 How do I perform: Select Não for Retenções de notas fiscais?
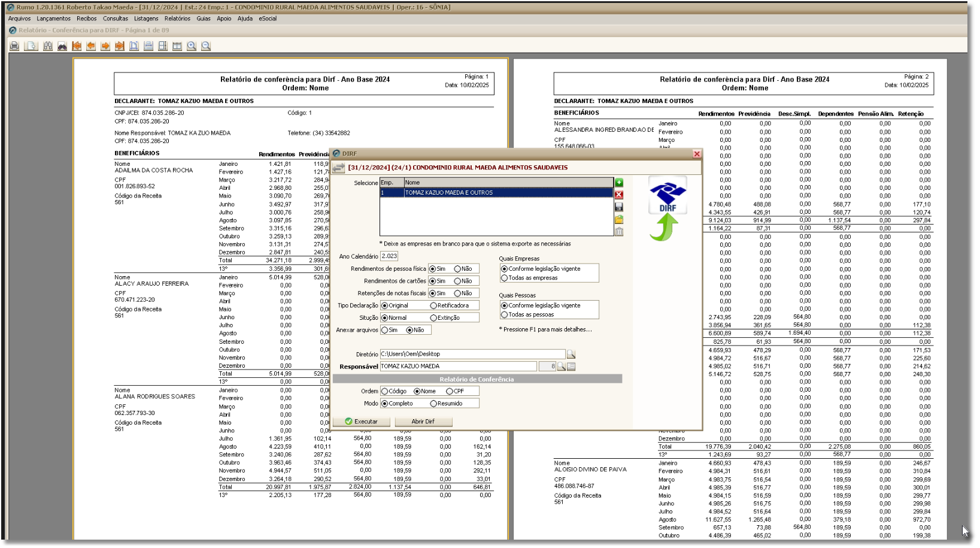(463, 293)
